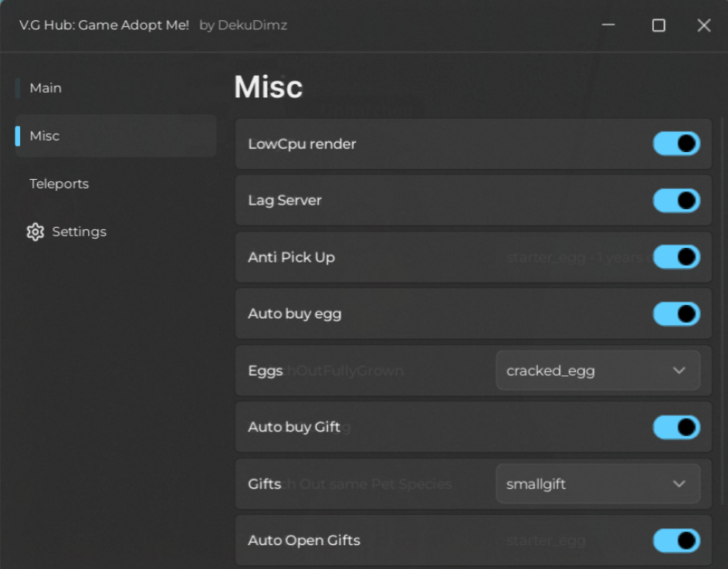Image resolution: width=728 pixels, height=569 pixels.
Task: Turn off Anti Pick Up switch
Action: [x=676, y=257]
